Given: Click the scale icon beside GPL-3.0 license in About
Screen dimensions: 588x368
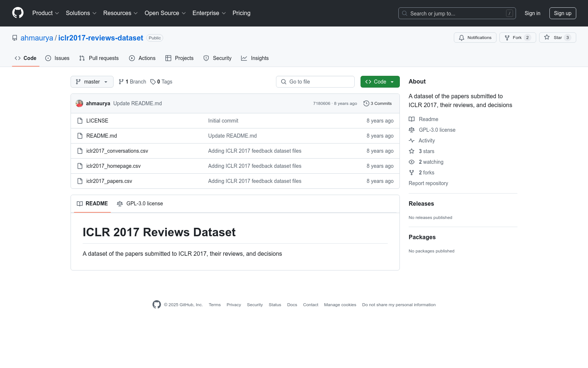Looking at the screenshot, I should (x=412, y=130).
